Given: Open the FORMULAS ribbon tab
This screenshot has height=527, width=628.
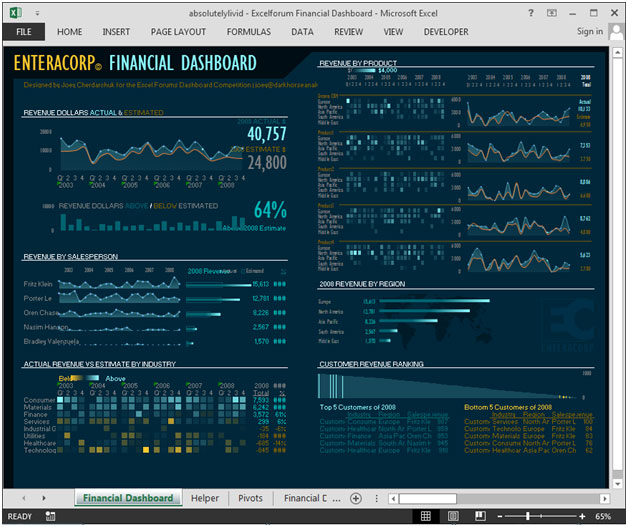Looking at the screenshot, I should (249, 32).
